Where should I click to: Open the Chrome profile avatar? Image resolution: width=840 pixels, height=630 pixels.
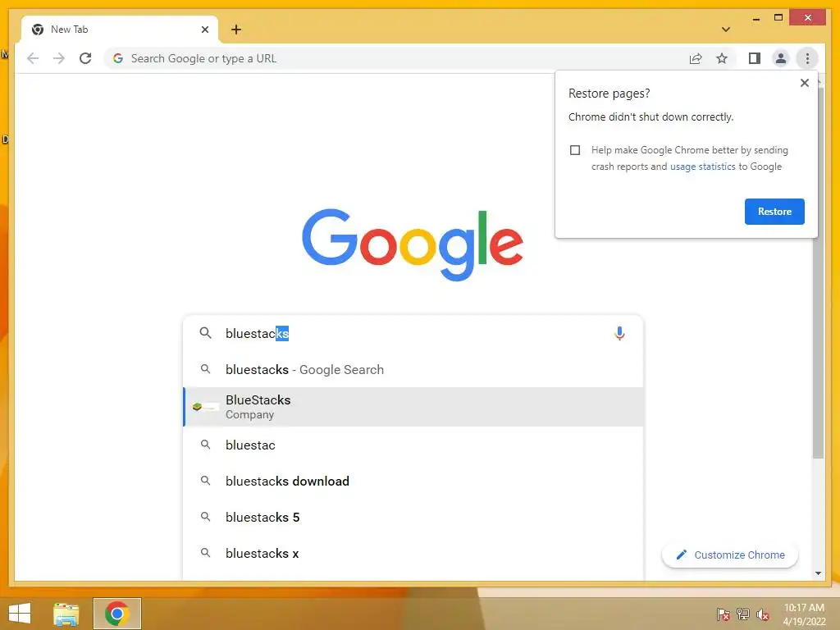pos(781,58)
